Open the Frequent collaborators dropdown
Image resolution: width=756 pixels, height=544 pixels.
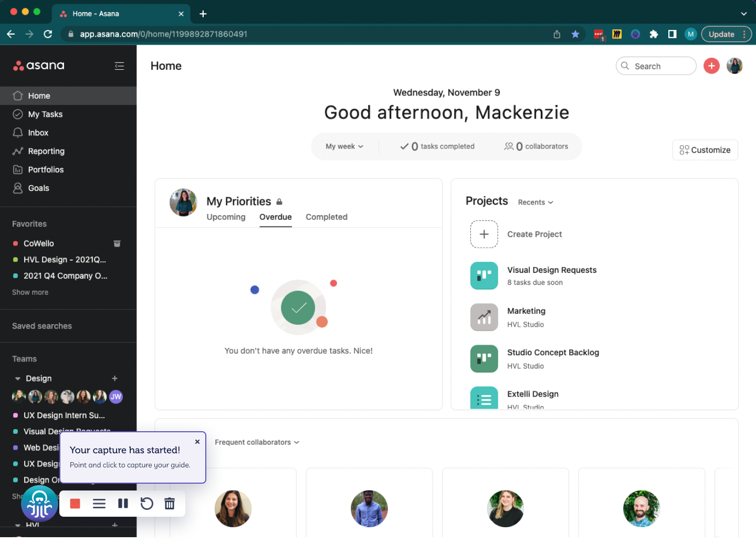point(257,442)
